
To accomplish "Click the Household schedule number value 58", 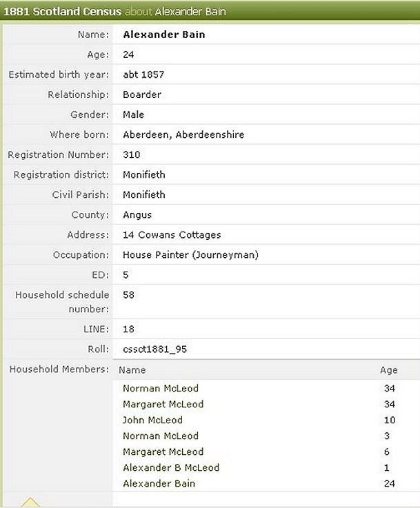I will pos(128,295).
